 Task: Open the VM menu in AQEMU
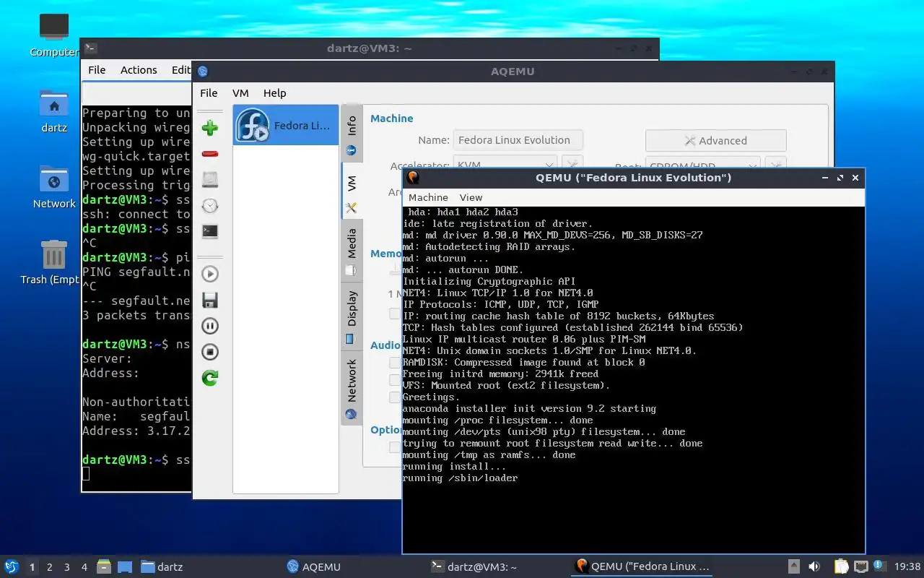(240, 92)
